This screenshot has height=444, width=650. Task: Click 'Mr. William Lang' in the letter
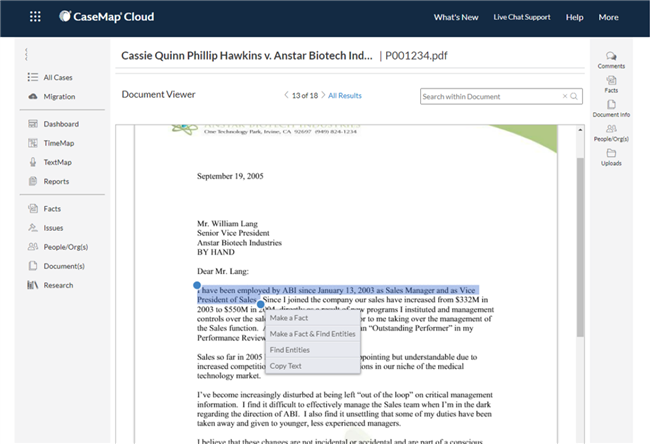pos(227,223)
